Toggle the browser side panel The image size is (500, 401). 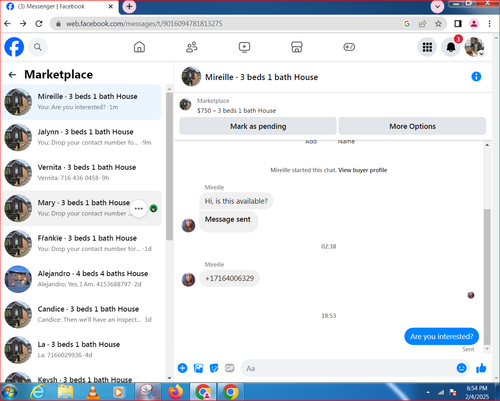(458, 24)
